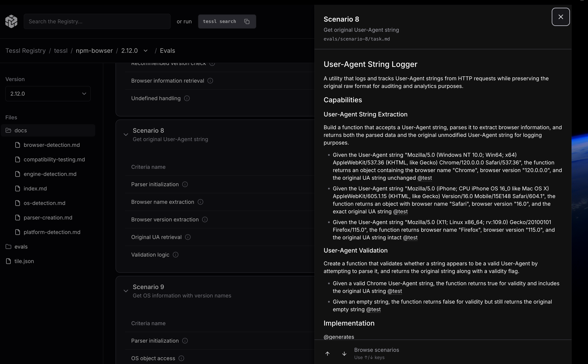Image resolution: width=588 pixels, height=364 pixels.
Task: Open the 2.12.0 version dropdown in sidebar
Action: pos(48,94)
